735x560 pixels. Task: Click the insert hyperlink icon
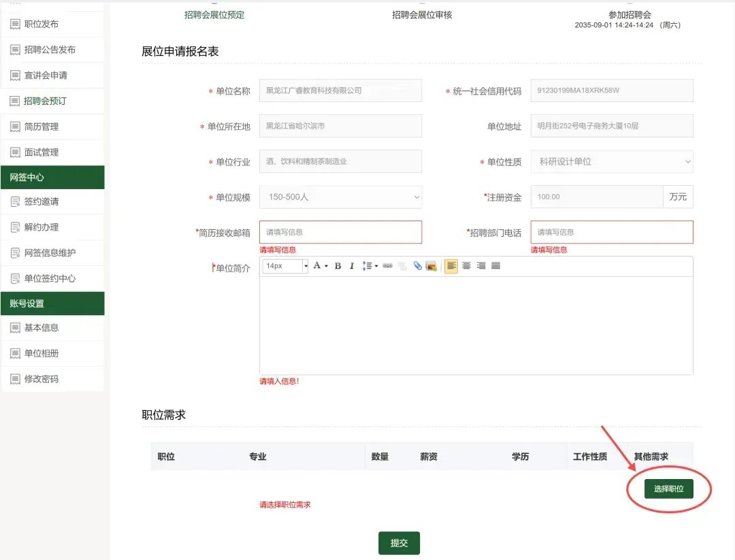387,266
